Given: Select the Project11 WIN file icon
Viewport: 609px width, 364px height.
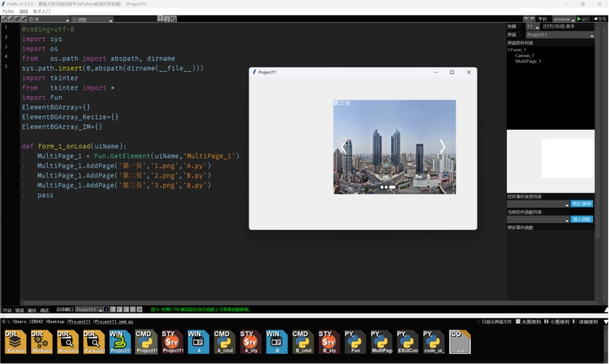Looking at the screenshot, I should tap(120, 342).
